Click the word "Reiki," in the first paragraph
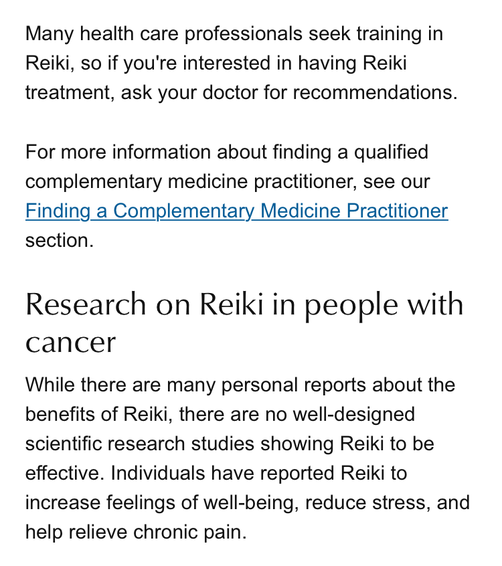 (x=50, y=63)
